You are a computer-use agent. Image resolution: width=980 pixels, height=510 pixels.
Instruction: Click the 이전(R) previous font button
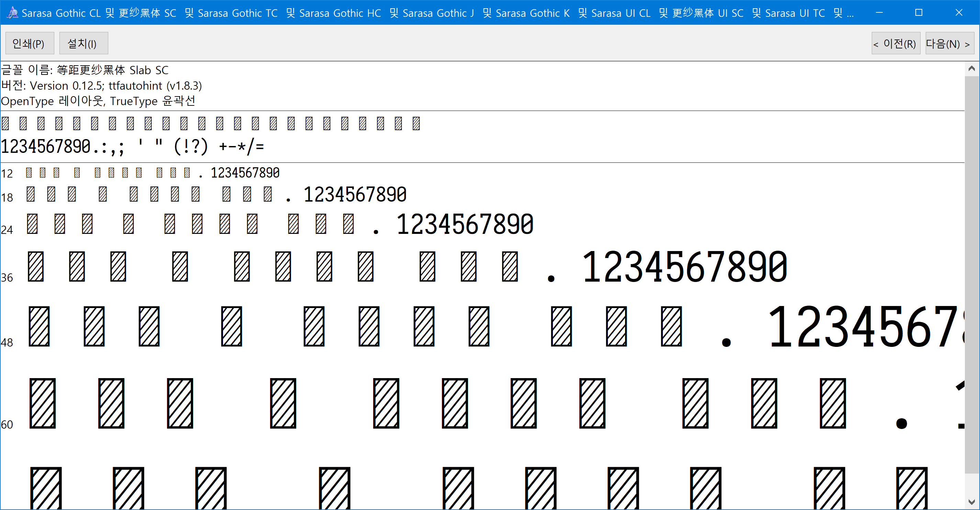pos(895,43)
